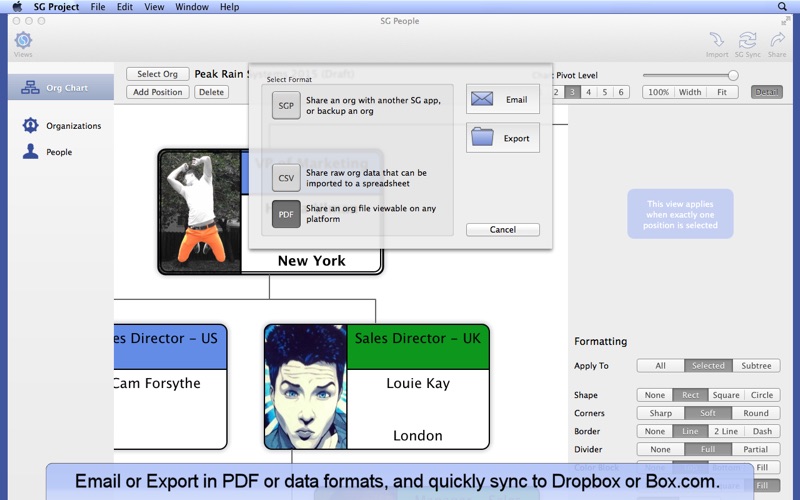The width and height of the screenshot is (800, 500).
Task: Set Divider to Partial
Action: pyautogui.click(x=756, y=449)
